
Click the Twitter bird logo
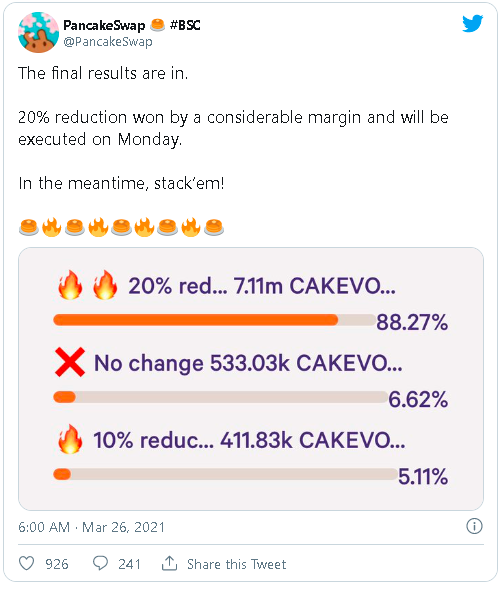coord(472,24)
